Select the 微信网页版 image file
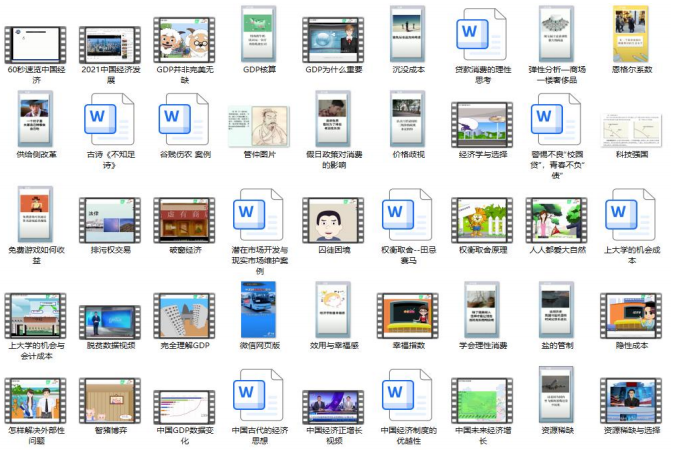Image resolution: width=673 pixels, height=450 pixels. tap(259, 310)
